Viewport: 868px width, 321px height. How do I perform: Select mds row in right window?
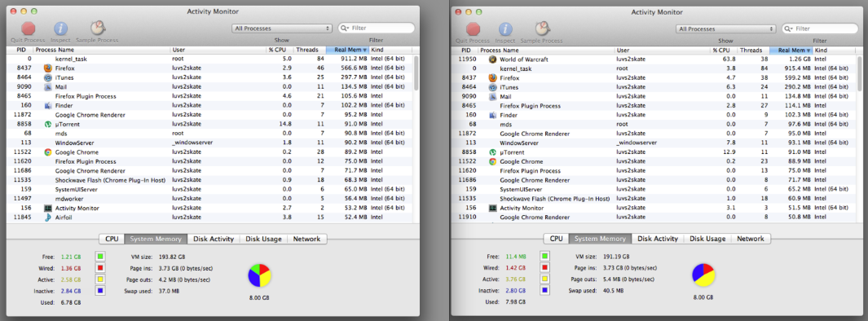654,125
